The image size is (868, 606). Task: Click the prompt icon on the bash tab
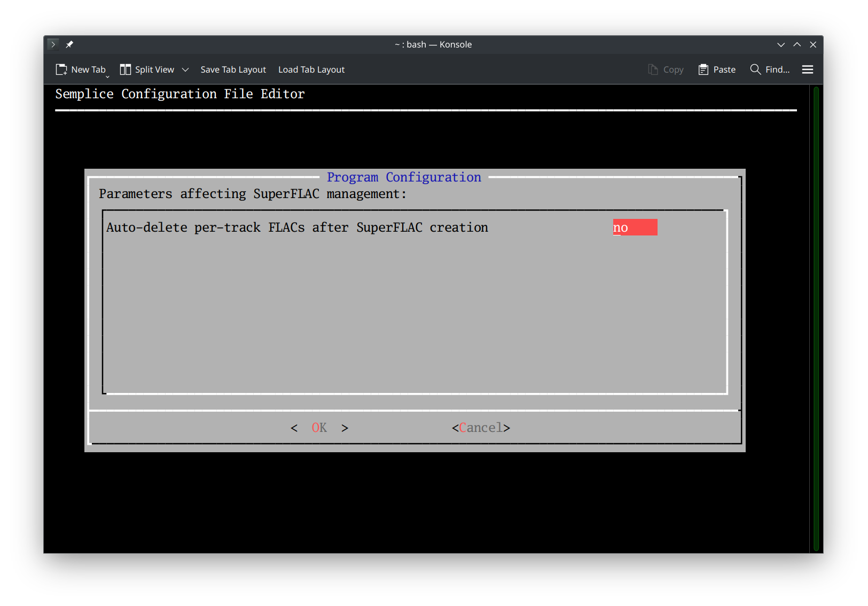point(53,44)
